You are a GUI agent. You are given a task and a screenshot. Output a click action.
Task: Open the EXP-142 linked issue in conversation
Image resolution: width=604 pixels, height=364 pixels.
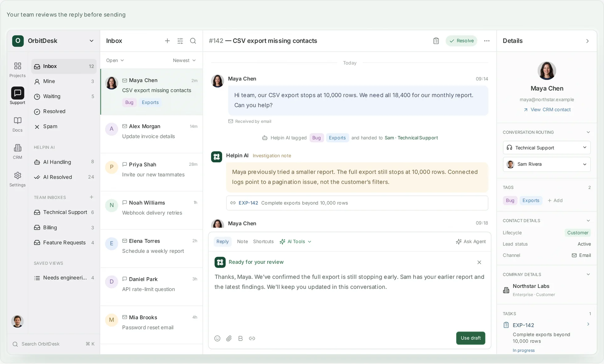pos(357,203)
